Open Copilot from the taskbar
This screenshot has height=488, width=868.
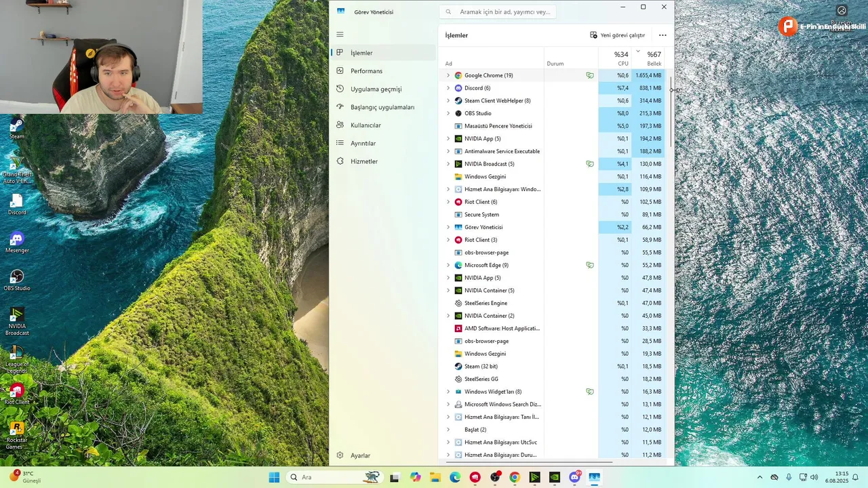coord(415,477)
